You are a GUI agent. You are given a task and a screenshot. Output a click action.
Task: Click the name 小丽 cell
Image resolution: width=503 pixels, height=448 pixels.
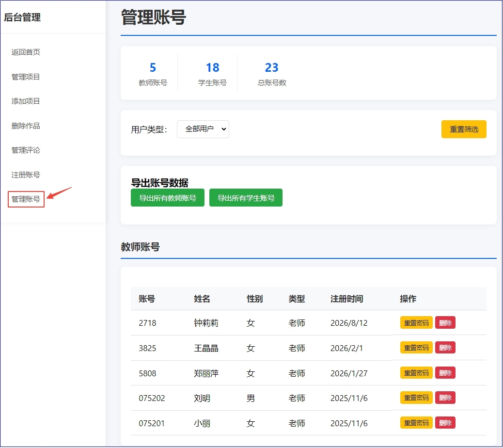pyautogui.click(x=202, y=423)
